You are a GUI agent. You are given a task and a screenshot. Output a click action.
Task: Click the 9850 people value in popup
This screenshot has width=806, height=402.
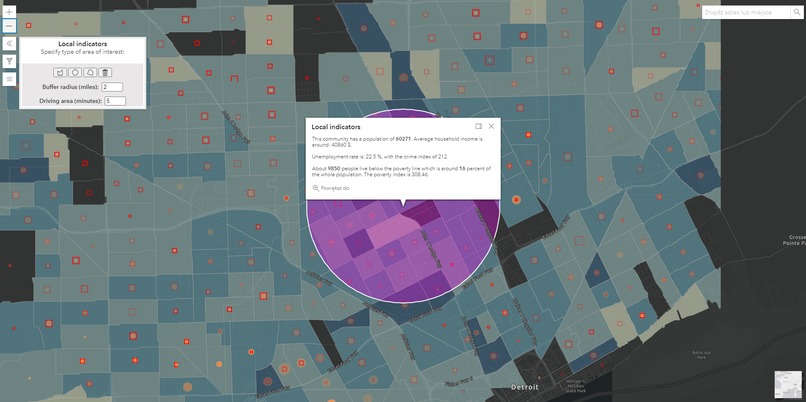[x=334, y=169]
